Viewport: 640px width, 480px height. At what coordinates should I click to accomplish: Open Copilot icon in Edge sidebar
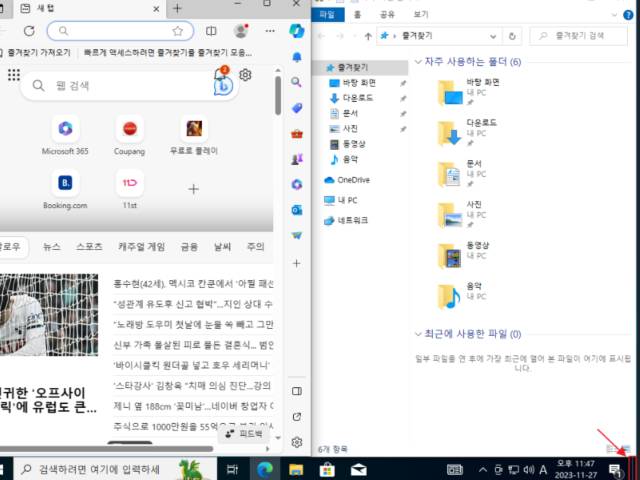point(296,31)
